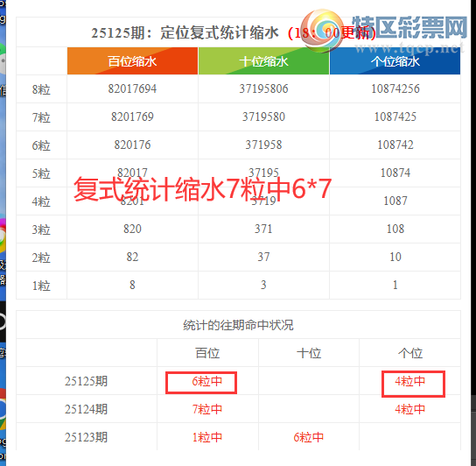Click the value 820176 in 6粒 row
This screenshot has width=476, height=466.
(x=132, y=145)
